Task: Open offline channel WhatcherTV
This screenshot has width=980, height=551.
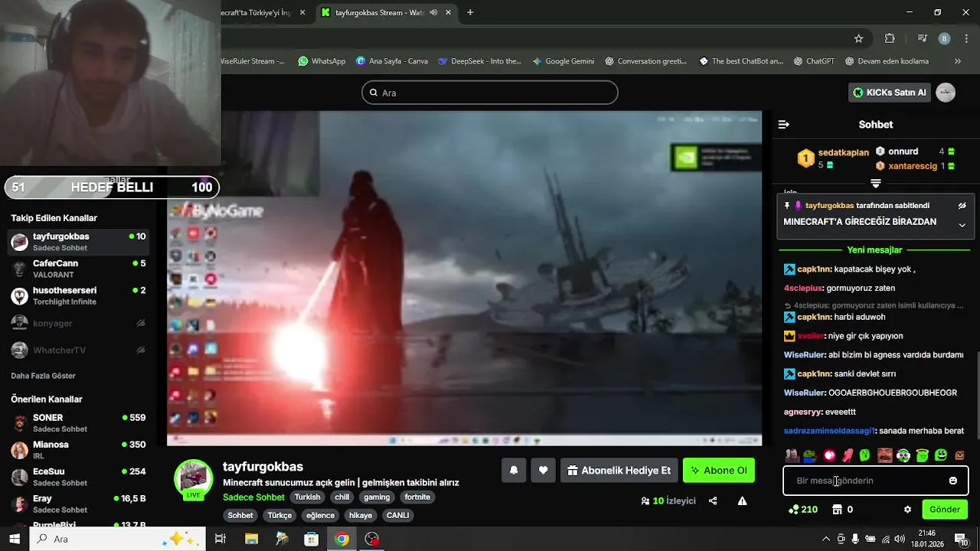Action: tap(78, 350)
